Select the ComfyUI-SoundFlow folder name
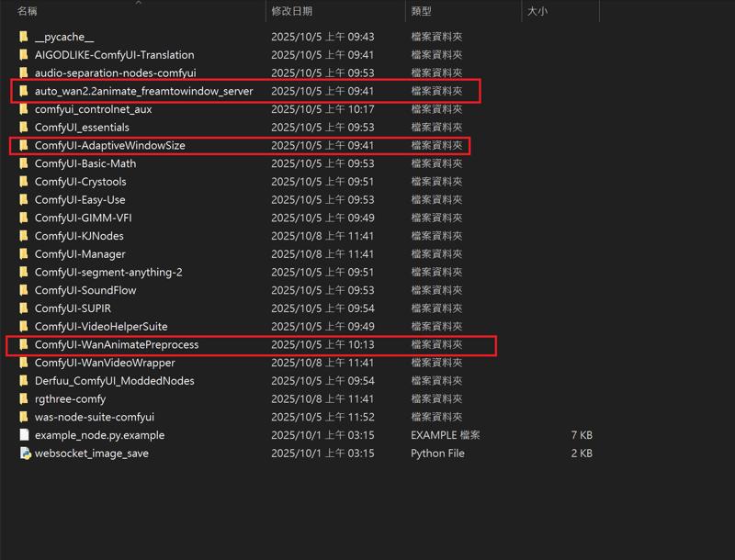 click(85, 290)
